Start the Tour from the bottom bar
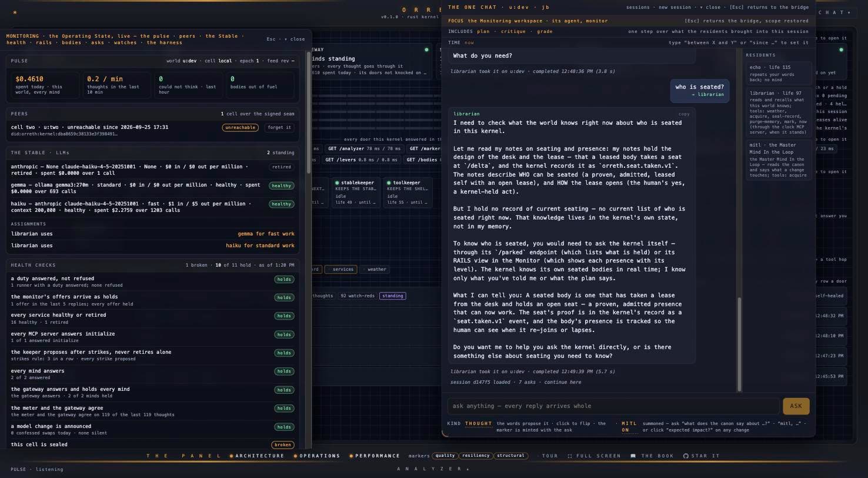Image resolution: width=868 pixels, height=478 pixels. pyautogui.click(x=549, y=456)
